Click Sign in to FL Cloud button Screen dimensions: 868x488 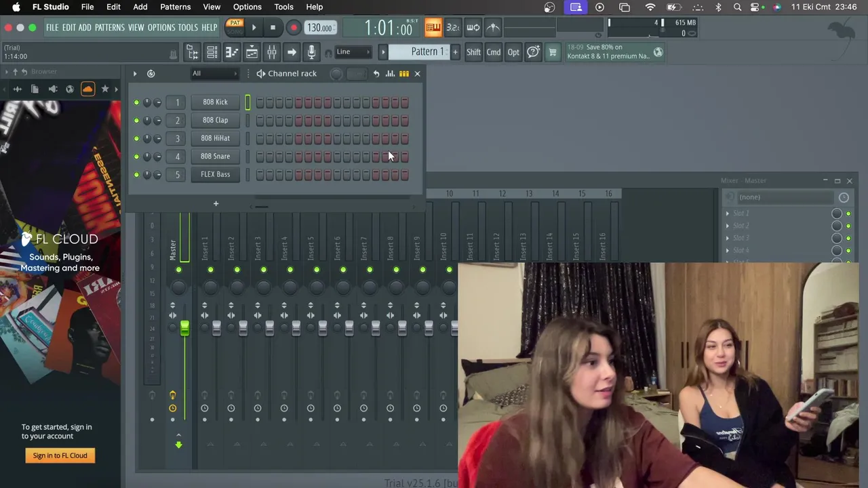(60, 455)
